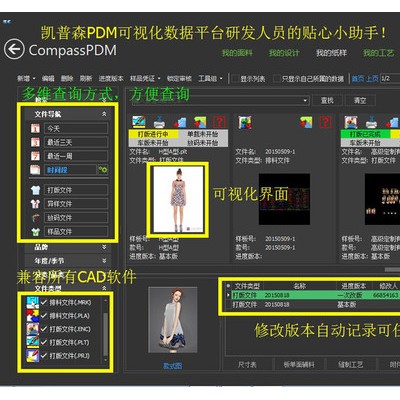The width and height of the screenshot is (400, 400).
Task: Open the 工具组 dropdown menu
Action: click(210, 79)
